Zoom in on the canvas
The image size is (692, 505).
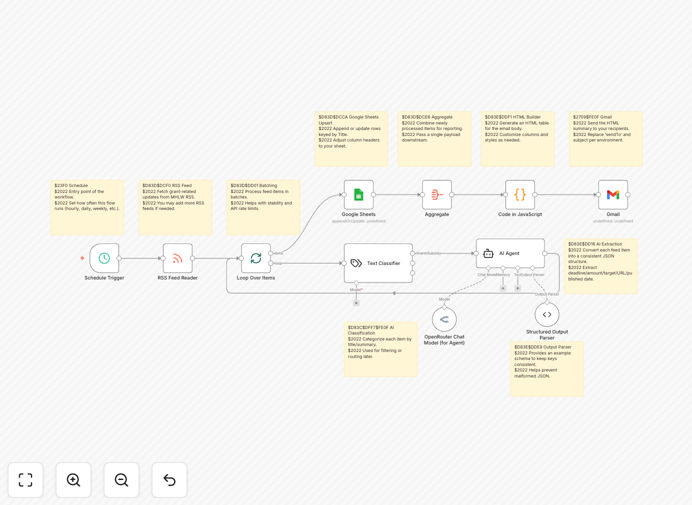[x=73, y=480]
